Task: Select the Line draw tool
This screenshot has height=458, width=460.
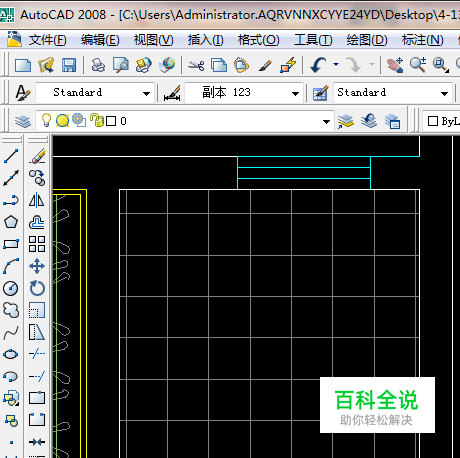Action: click(11, 156)
